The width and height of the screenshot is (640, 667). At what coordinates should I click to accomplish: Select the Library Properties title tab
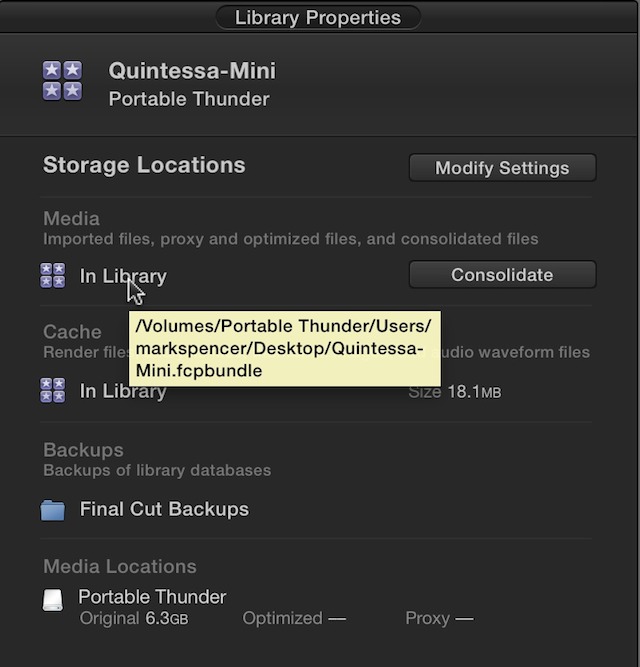tap(318, 18)
